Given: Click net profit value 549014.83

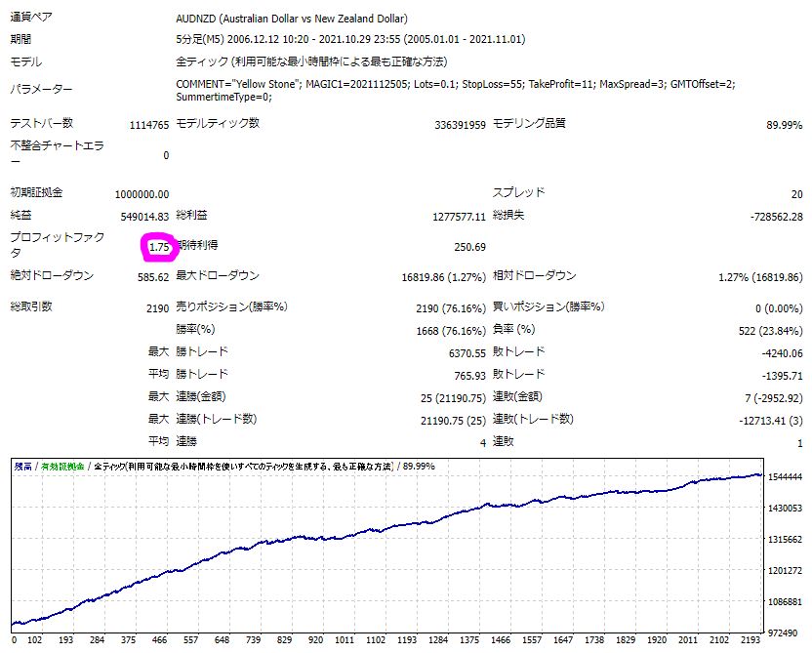Looking at the screenshot, I should (x=145, y=217).
